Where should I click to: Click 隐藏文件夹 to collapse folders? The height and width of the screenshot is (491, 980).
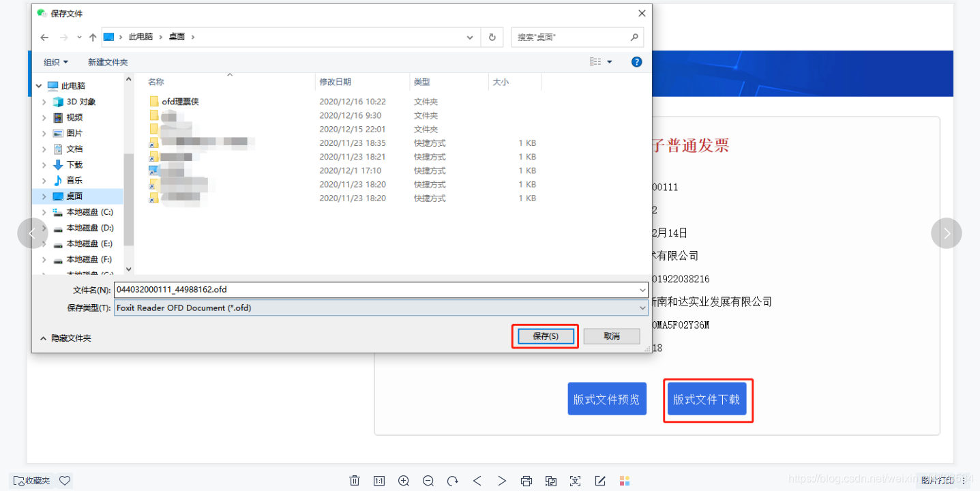click(x=65, y=338)
